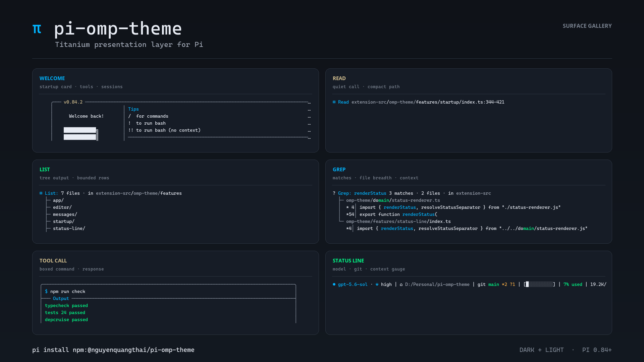Click the 'Welcome back!' text
This screenshot has height=362, width=644.
(87, 116)
